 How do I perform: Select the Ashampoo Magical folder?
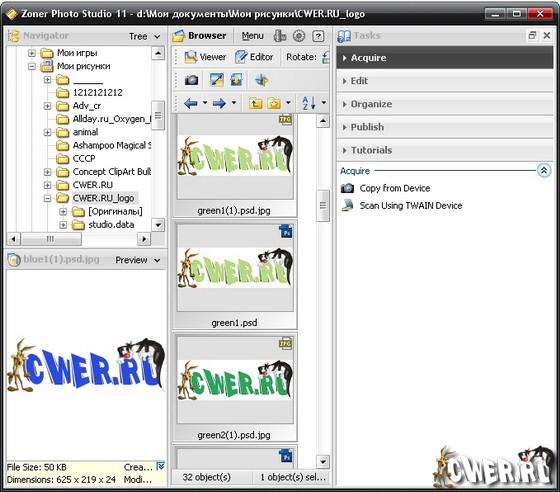(112, 145)
